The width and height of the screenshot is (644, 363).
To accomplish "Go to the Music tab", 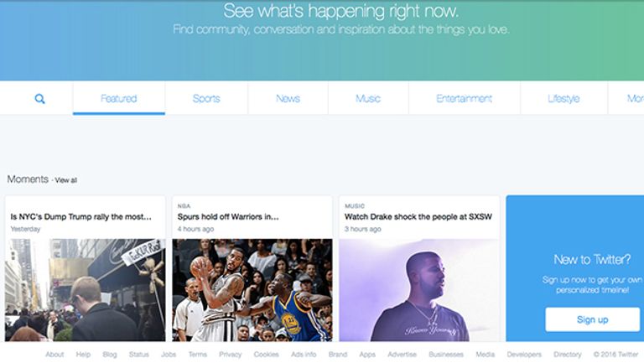I will [x=368, y=99].
